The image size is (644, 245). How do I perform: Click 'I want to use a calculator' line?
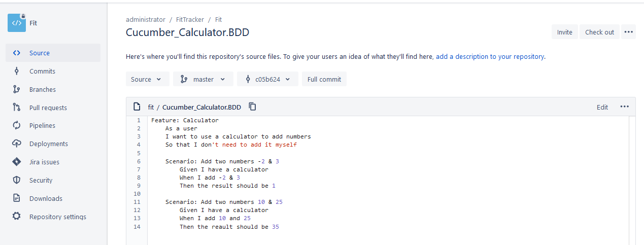tap(238, 136)
